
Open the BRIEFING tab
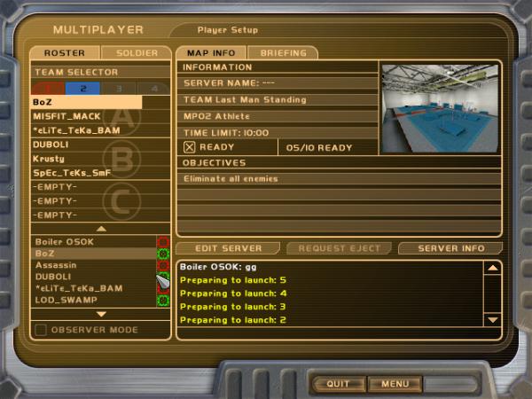pos(284,53)
